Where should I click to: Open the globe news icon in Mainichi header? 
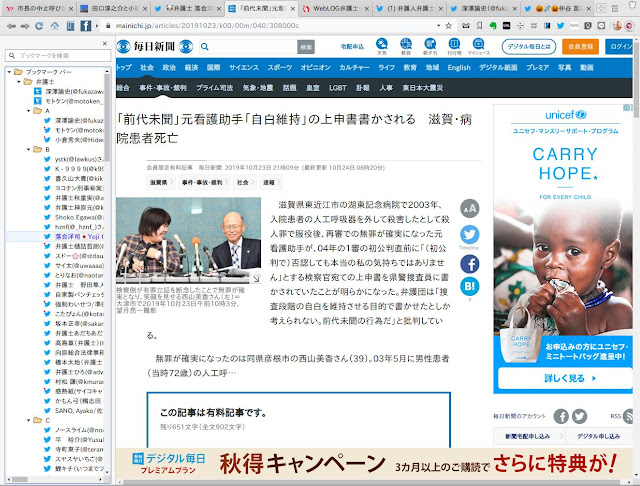click(406, 46)
